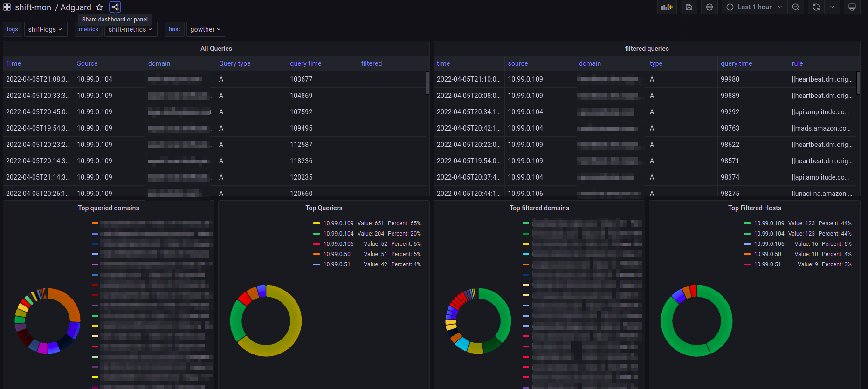868x389 pixels.
Task: Click the Add panel icon
Action: pos(667,7)
